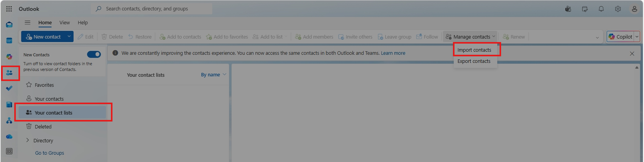Open Teams chat icon in header
644x162 pixels.
pos(568,9)
